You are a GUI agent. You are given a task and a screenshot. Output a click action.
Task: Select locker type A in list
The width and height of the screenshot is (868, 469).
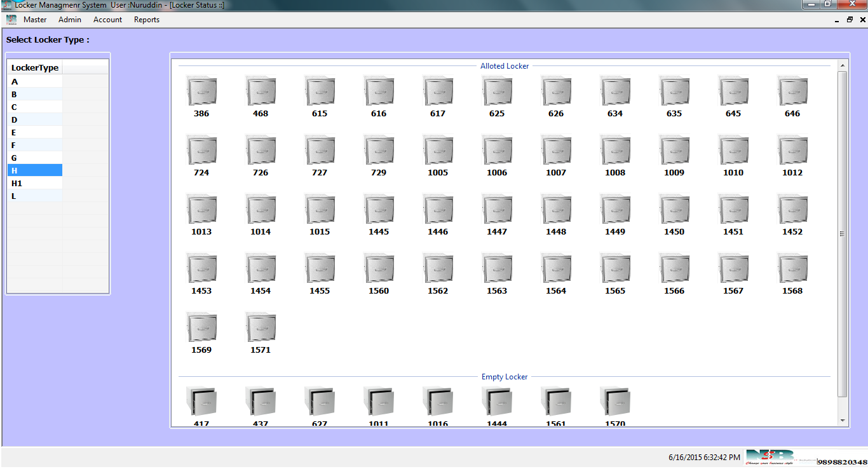(x=35, y=81)
